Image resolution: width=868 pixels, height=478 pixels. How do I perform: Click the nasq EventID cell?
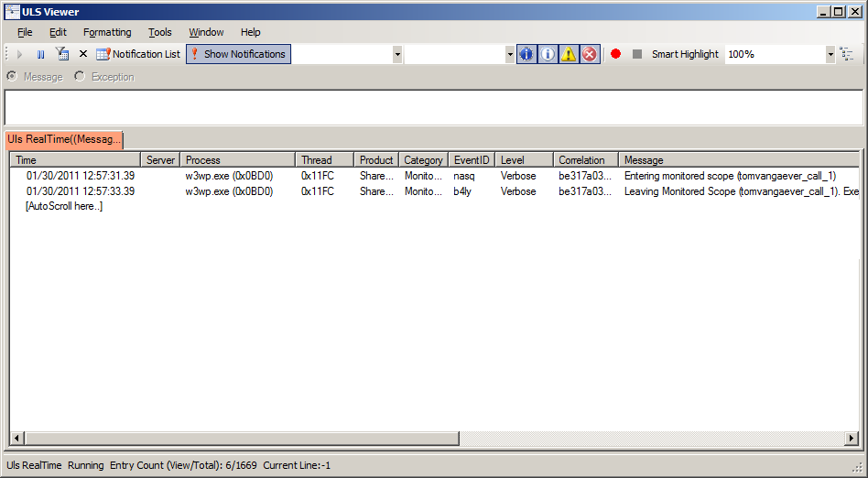(x=464, y=176)
